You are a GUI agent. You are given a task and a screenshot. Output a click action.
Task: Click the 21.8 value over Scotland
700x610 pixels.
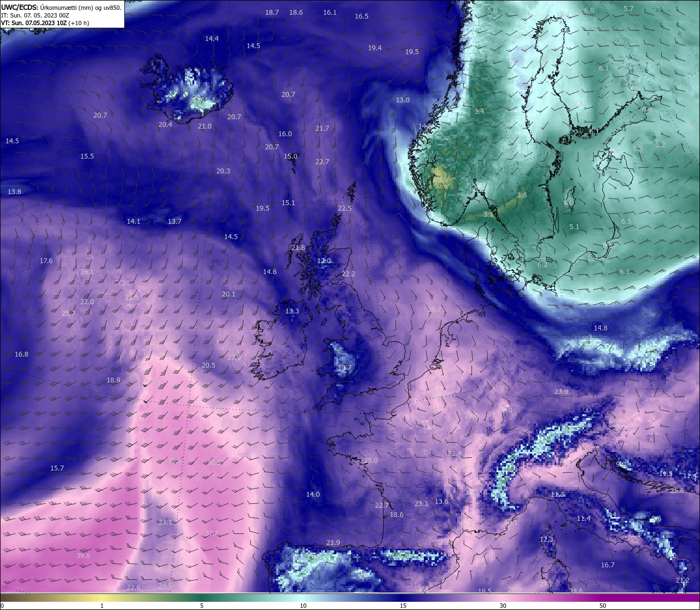coord(298,248)
